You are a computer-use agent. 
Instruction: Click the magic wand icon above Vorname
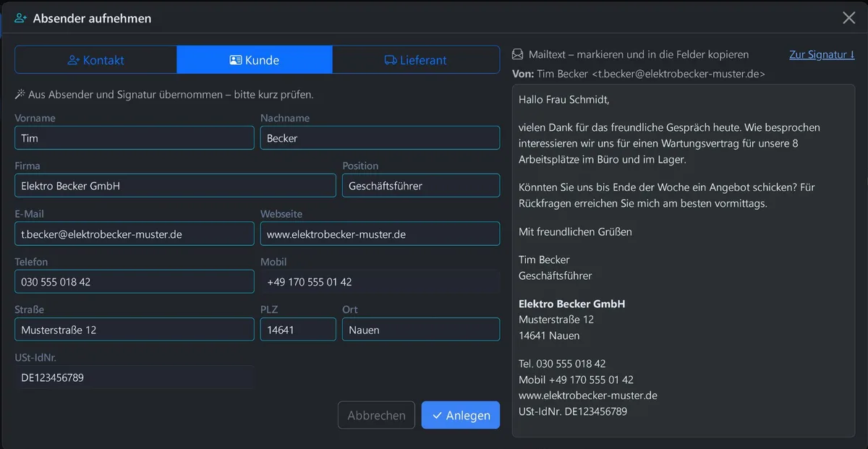click(20, 95)
